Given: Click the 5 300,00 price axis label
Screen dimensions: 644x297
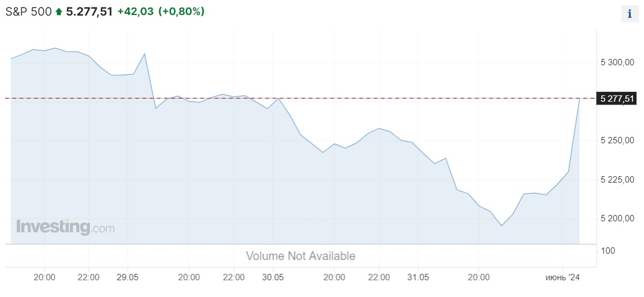Looking at the screenshot, I should [x=617, y=62].
